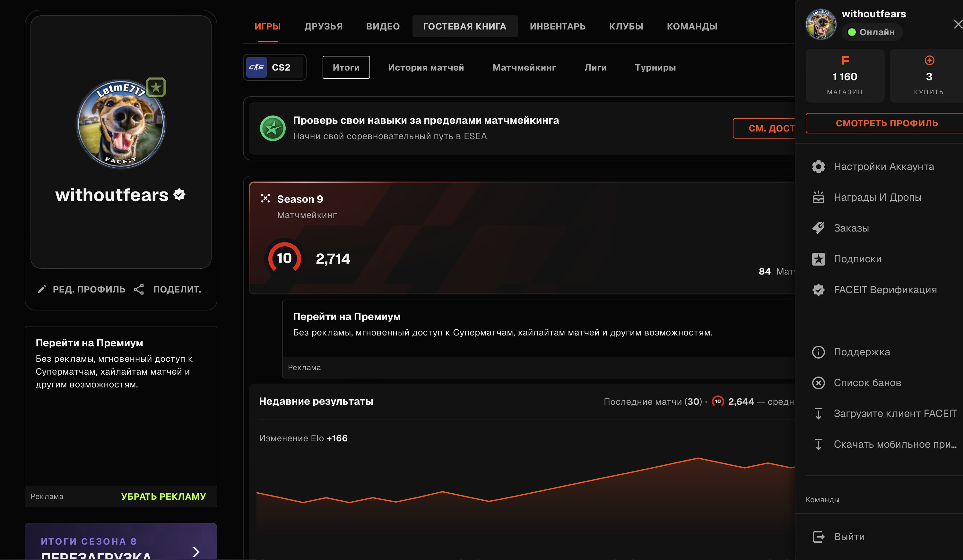The height and width of the screenshot is (560, 963).
Task: Click the FACEIT Верификация badge icon
Action: tap(818, 290)
